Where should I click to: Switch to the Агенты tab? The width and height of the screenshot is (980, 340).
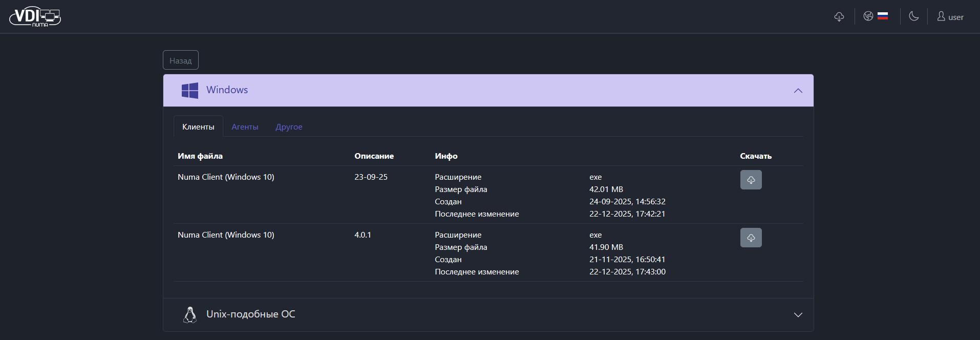pos(245,127)
